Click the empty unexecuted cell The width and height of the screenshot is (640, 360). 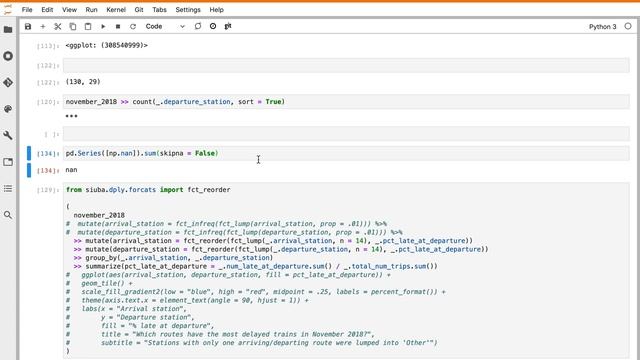tap(346, 133)
